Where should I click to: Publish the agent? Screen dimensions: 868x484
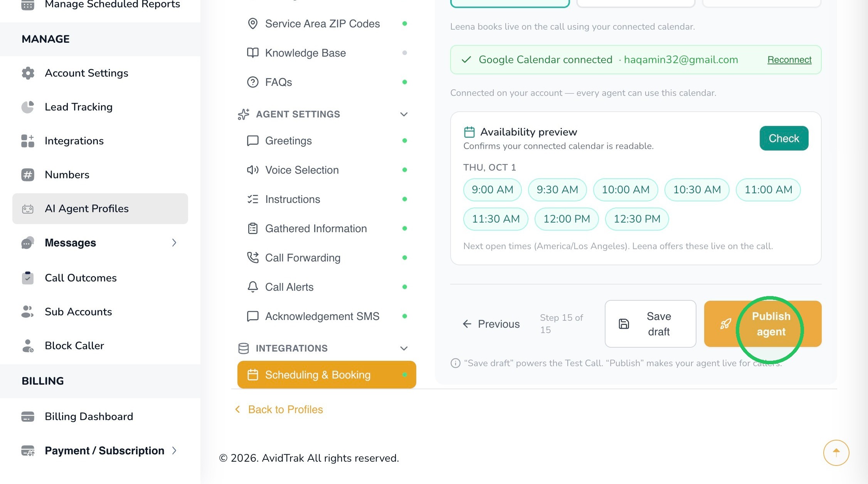point(763,324)
